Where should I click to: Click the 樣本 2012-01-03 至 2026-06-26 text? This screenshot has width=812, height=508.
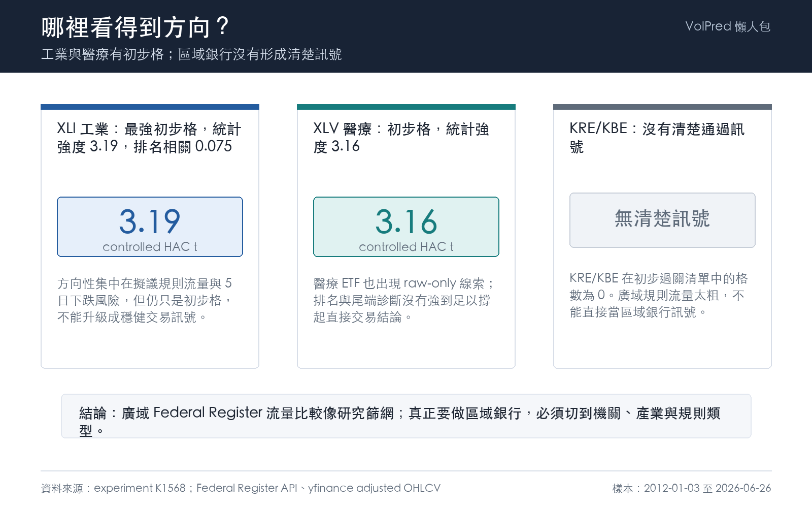(x=692, y=488)
